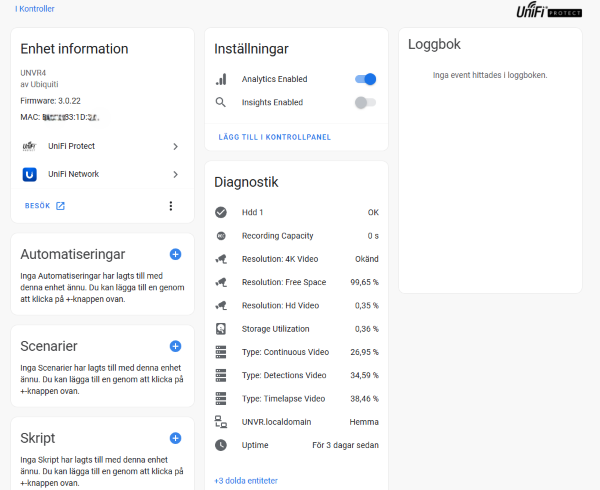600x490 pixels.
Task: Click the Okänd value for 4K Video
Action: [367, 259]
